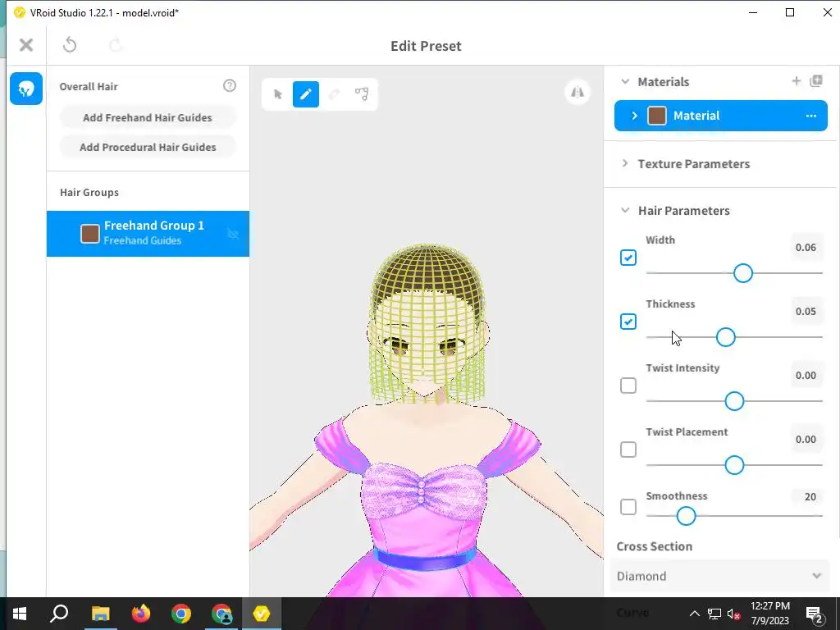This screenshot has width=840, height=630.
Task: Duplicate the material icon
Action: point(816,81)
